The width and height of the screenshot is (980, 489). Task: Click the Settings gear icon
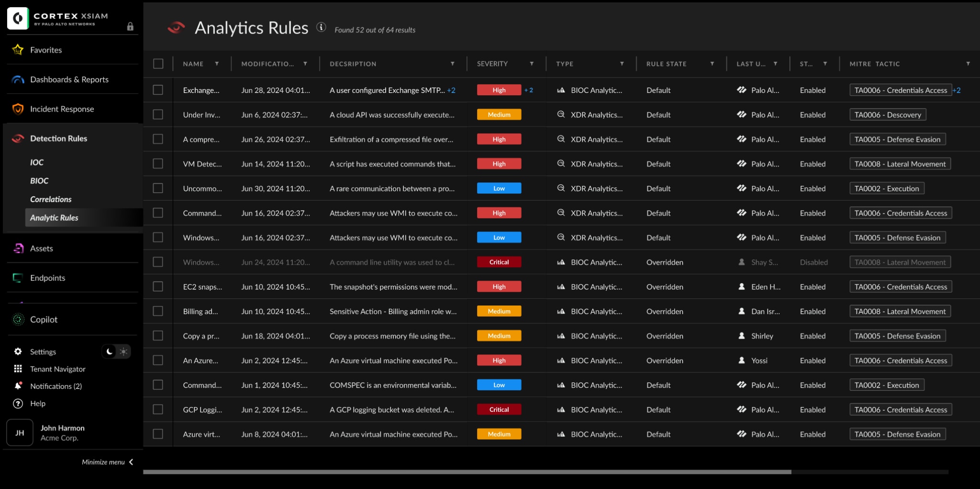click(18, 352)
